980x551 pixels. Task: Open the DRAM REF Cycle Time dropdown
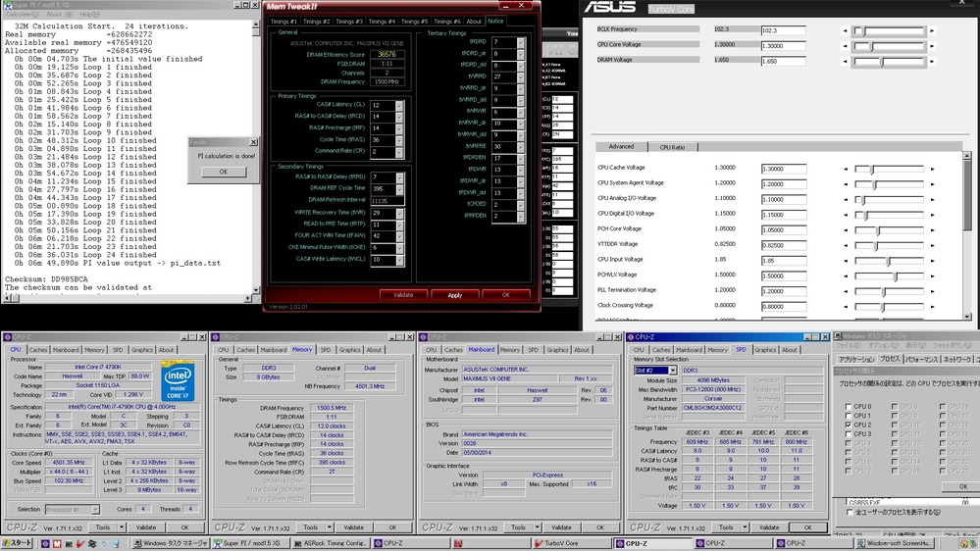[x=399, y=188]
